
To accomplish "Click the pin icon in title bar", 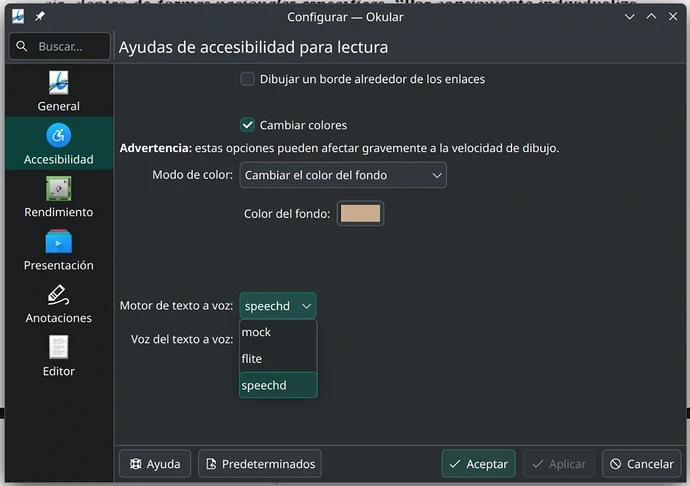I will click(x=40, y=17).
